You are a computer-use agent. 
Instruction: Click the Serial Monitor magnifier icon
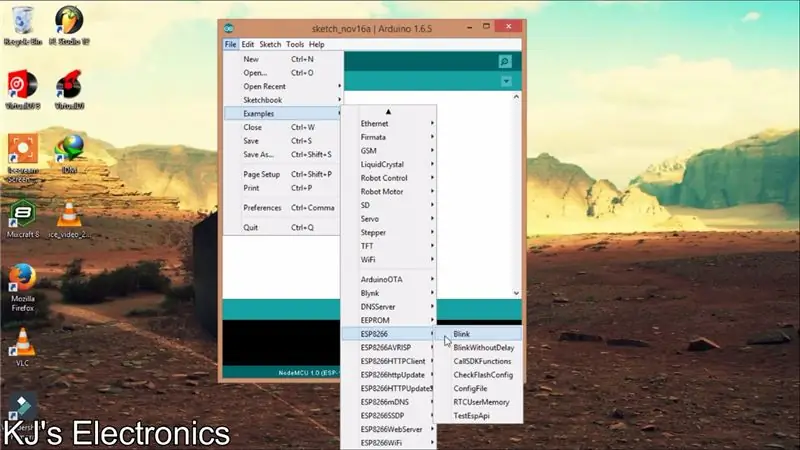coord(505,62)
